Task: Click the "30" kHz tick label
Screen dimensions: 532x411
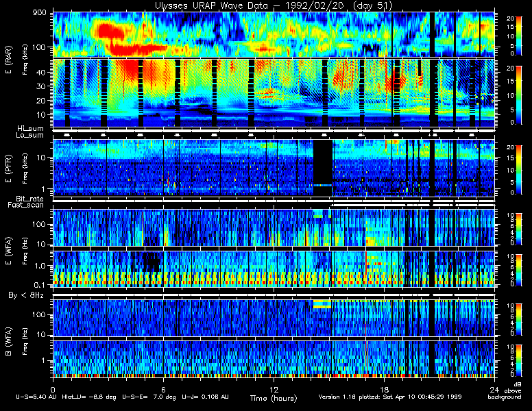Action: coord(41,86)
